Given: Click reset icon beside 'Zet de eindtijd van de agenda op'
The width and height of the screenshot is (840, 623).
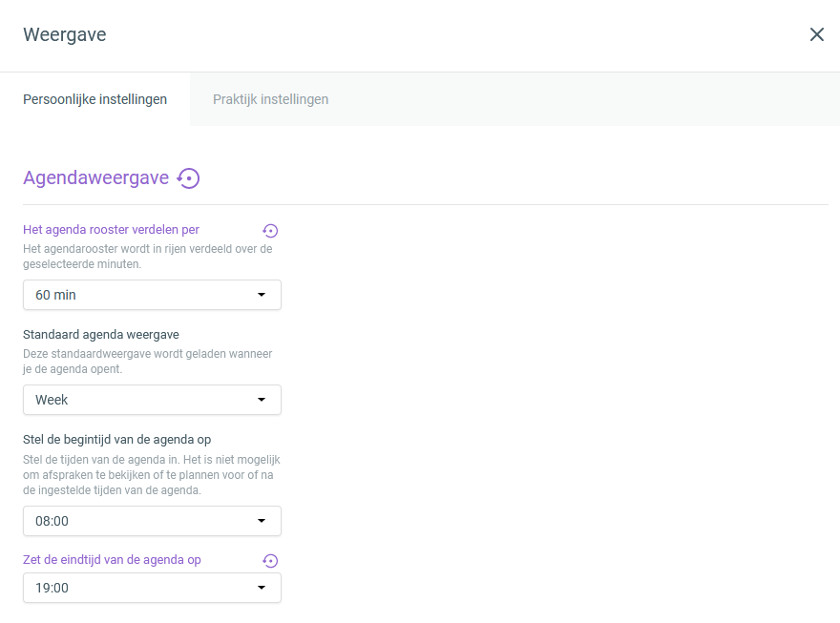Looking at the screenshot, I should 270,560.
